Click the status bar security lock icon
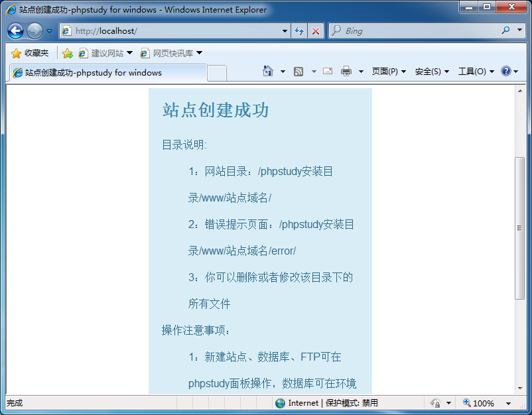532x415 pixels. (x=435, y=403)
